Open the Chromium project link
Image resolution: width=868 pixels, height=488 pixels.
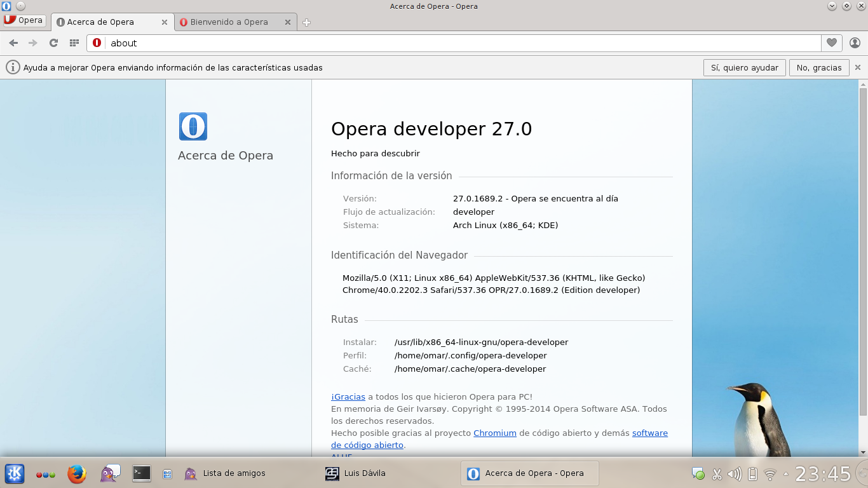click(495, 433)
